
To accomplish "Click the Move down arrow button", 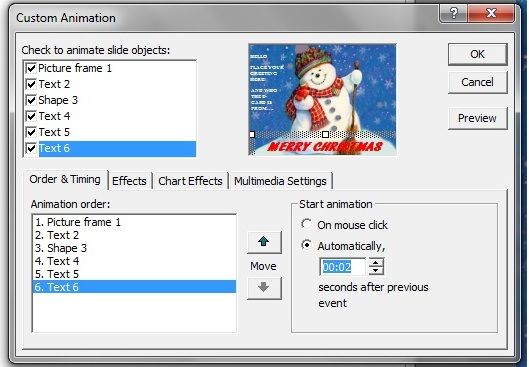I will 264,288.
